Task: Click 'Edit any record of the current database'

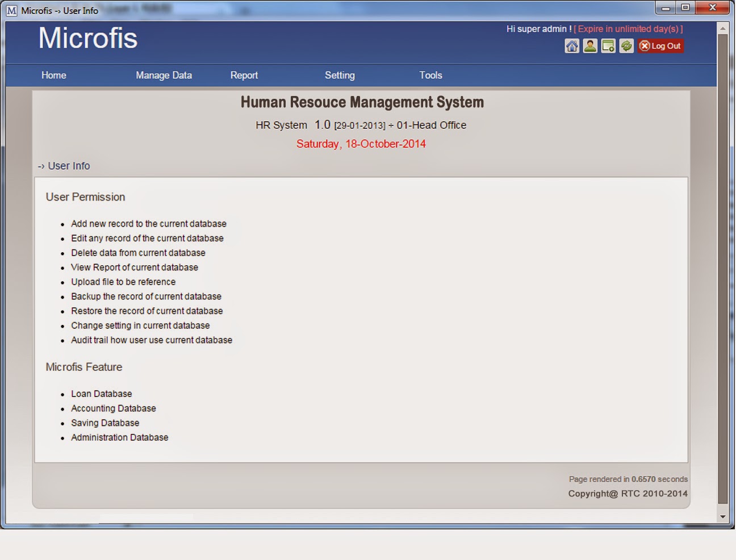Action: click(x=147, y=239)
